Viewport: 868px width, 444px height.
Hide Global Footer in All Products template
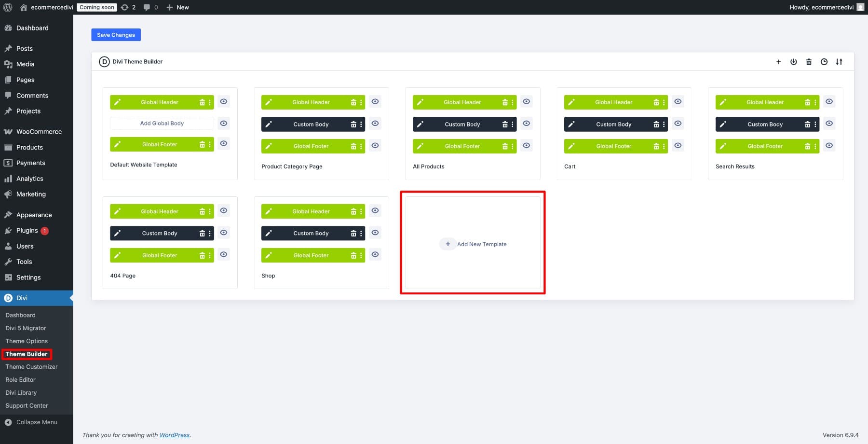pyautogui.click(x=527, y=146)
